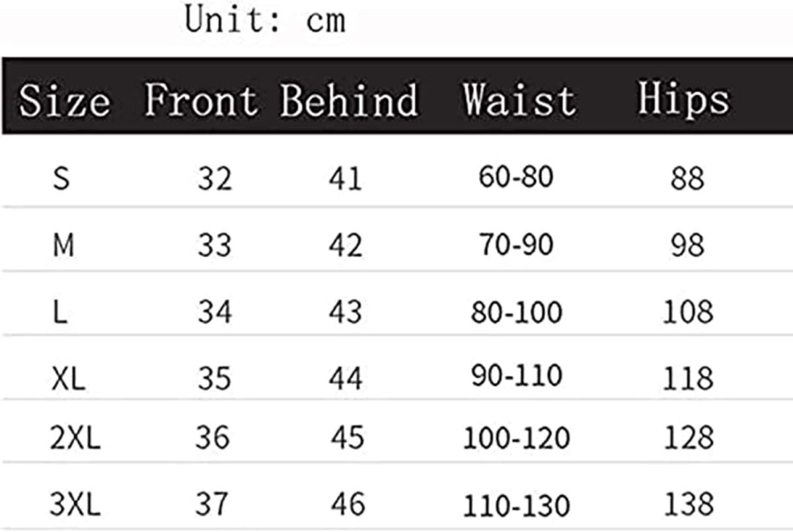Select the 80-100 waist range

[x=516, y=312]
